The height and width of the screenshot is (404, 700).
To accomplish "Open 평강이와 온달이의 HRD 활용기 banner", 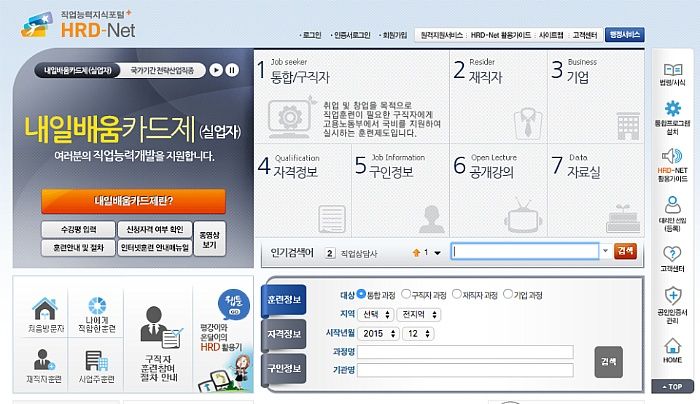I will tap(223, 340).
